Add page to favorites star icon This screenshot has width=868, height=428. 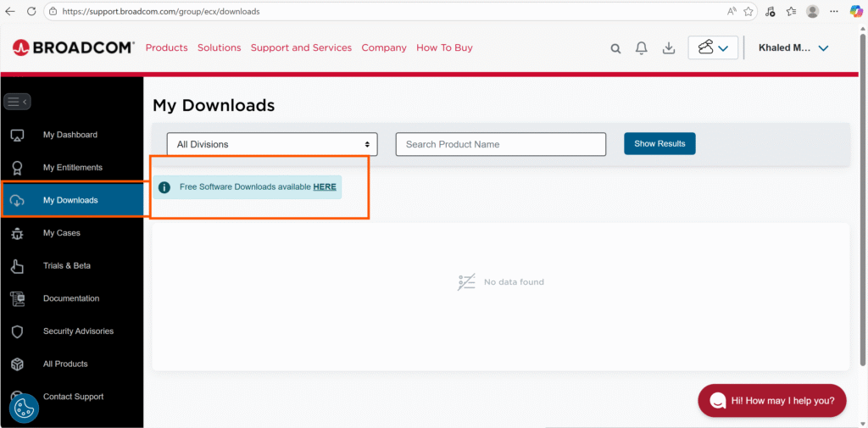point(748,12)
